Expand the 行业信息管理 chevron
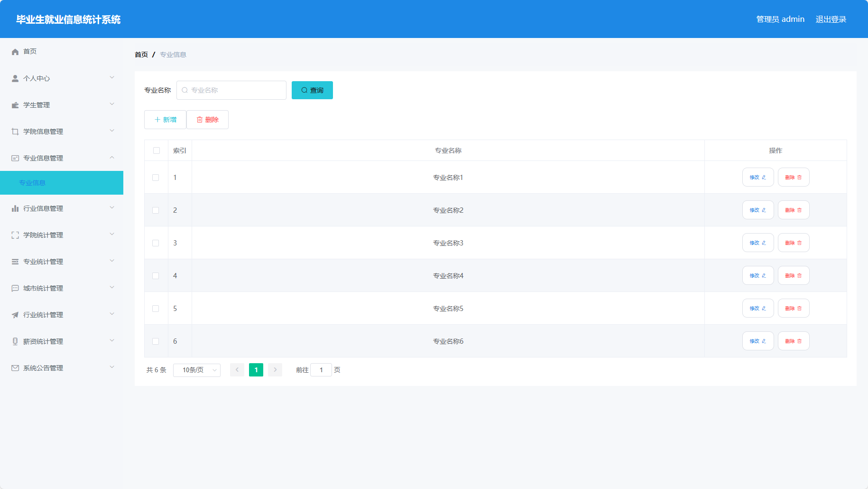 112,207
